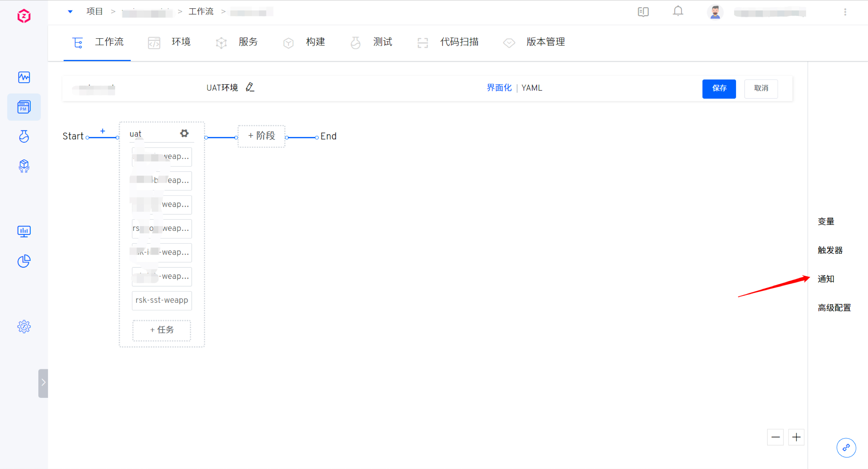Open the breadcrumb dropdown triangle
This screenshot has width=868, height=469.
[x=70, y=12]
